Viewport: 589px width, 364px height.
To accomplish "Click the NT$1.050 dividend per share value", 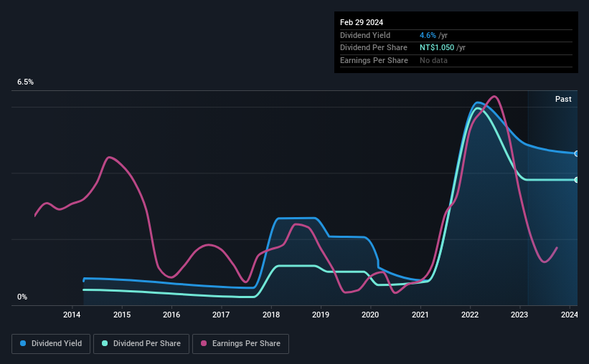I will click(437, 48).
